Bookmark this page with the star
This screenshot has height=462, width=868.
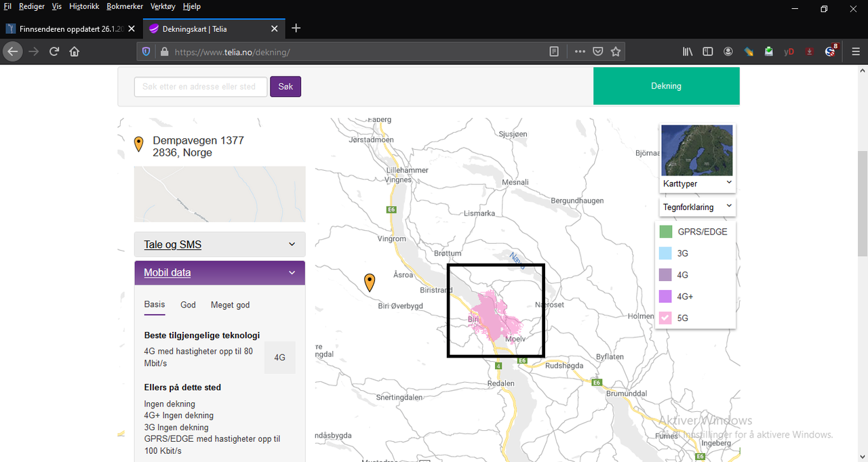point(616,51)
